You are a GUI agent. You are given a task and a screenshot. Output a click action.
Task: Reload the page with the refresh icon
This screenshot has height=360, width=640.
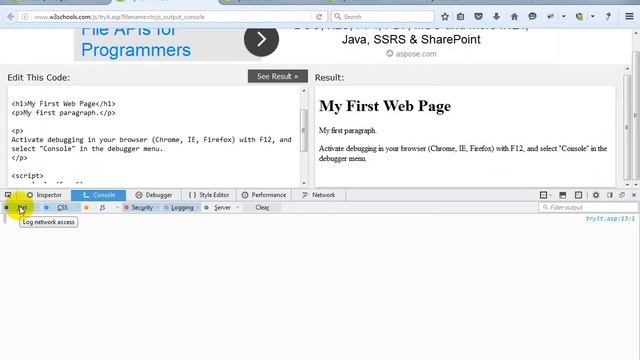click(319, 17)
